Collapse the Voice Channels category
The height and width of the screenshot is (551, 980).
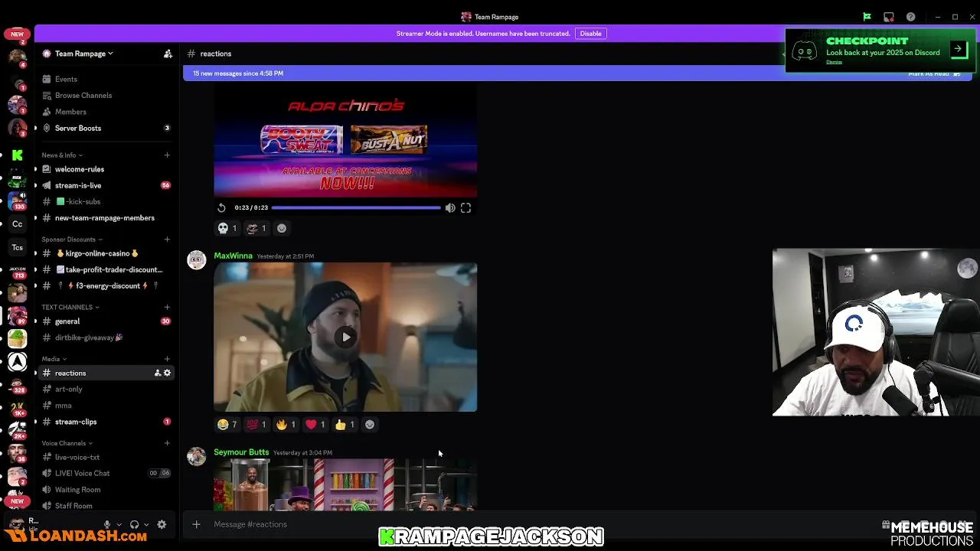67,443
